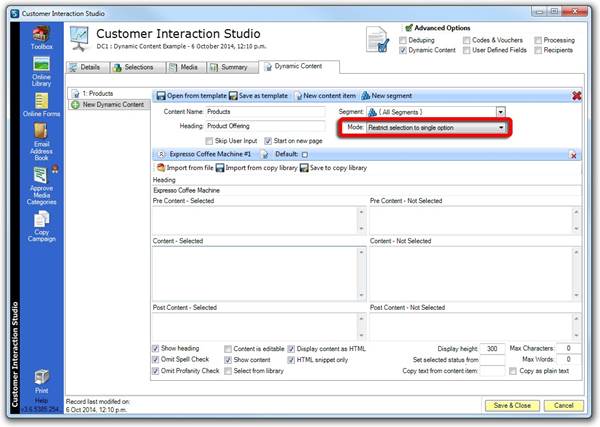Click the document icon next to Default
This screenshot has width=600, height=427.
tap(264, 154)
